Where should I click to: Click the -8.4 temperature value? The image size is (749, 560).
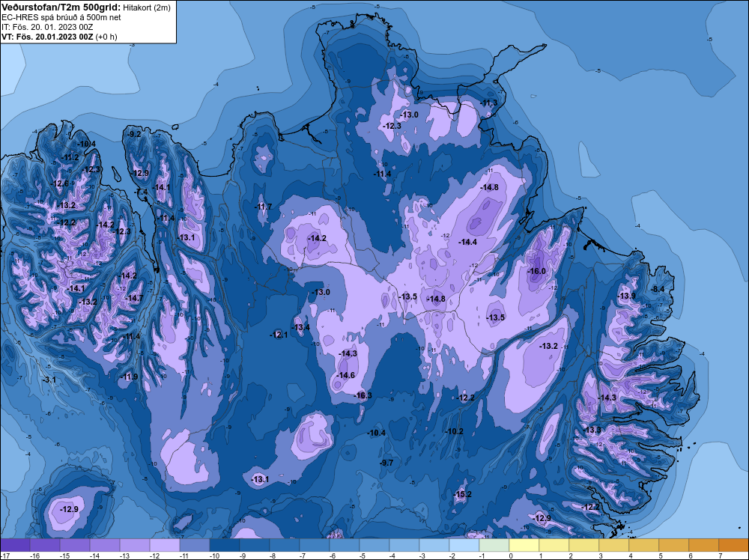[x=658, y=289]
